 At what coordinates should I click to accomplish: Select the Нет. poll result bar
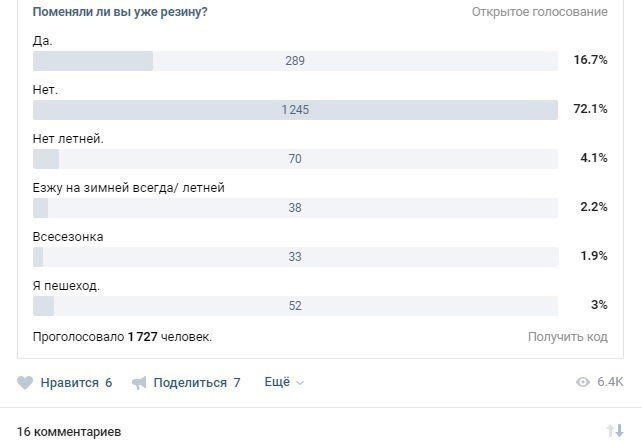pos(295,110)
